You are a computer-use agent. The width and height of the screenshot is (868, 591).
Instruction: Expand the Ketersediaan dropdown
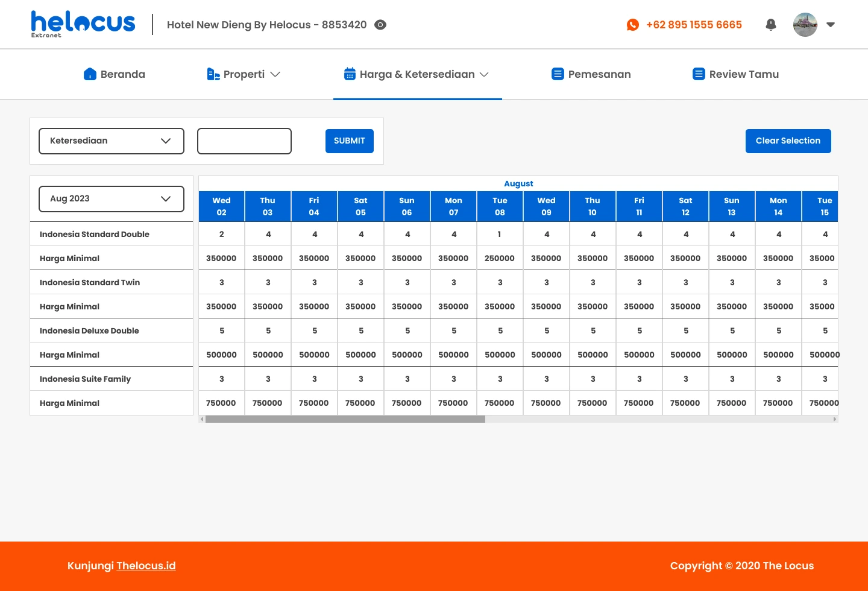[x=112, y=141]
